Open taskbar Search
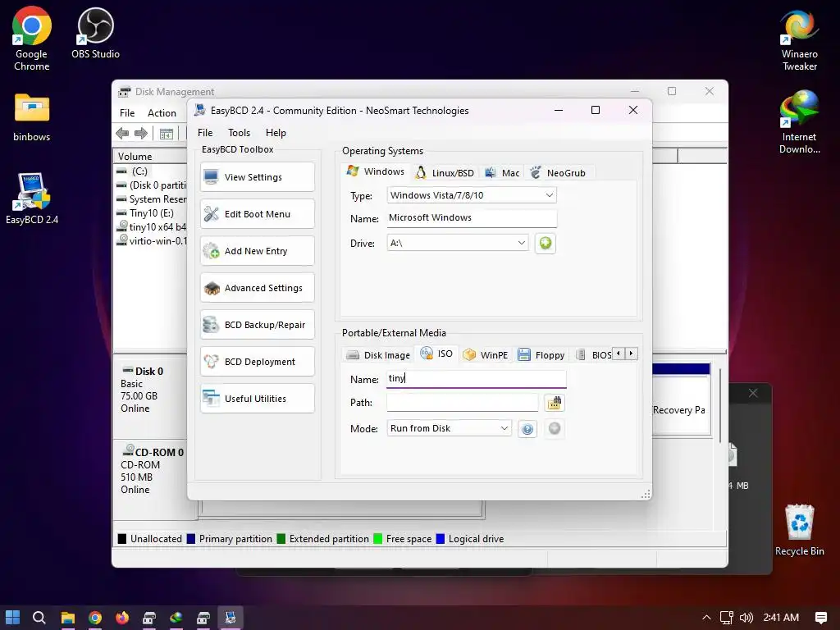 [39, 618]
